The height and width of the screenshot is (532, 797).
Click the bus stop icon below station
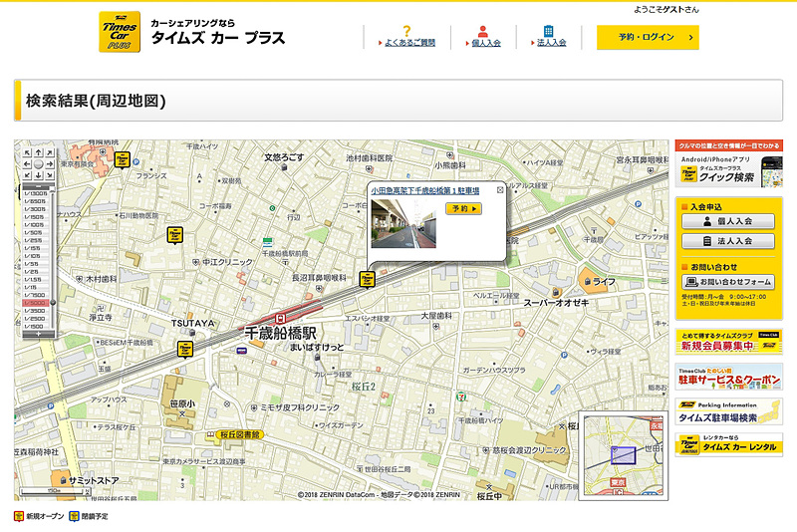(241, 351)
